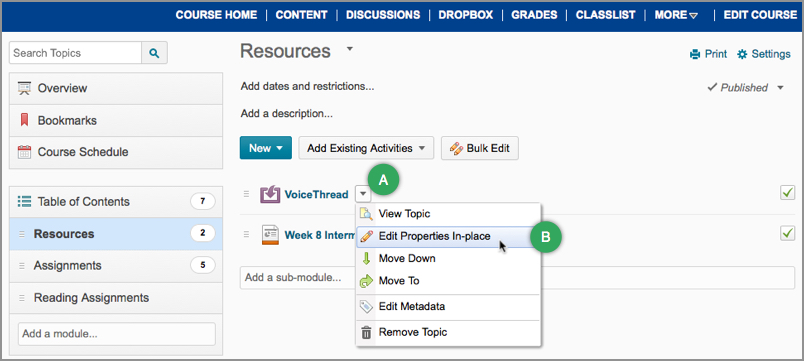
Task: Click the Week 8 presentation file icon
Action: (270, 235)
